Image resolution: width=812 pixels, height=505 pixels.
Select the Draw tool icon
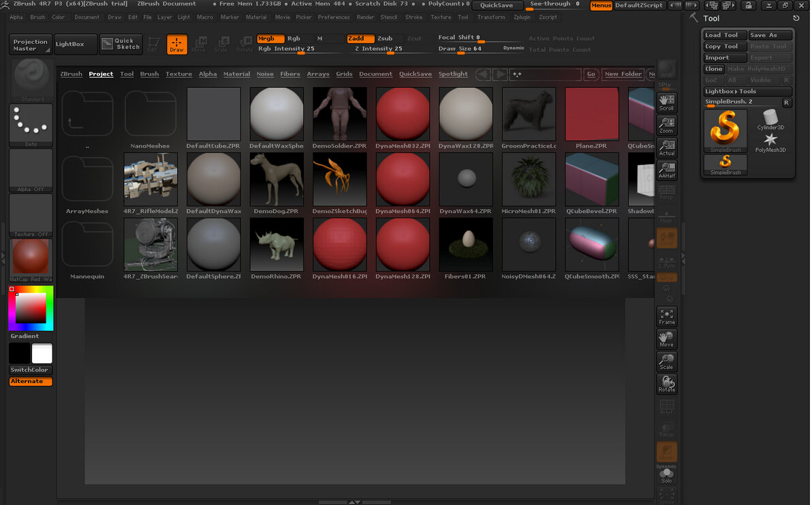point(177,44)
